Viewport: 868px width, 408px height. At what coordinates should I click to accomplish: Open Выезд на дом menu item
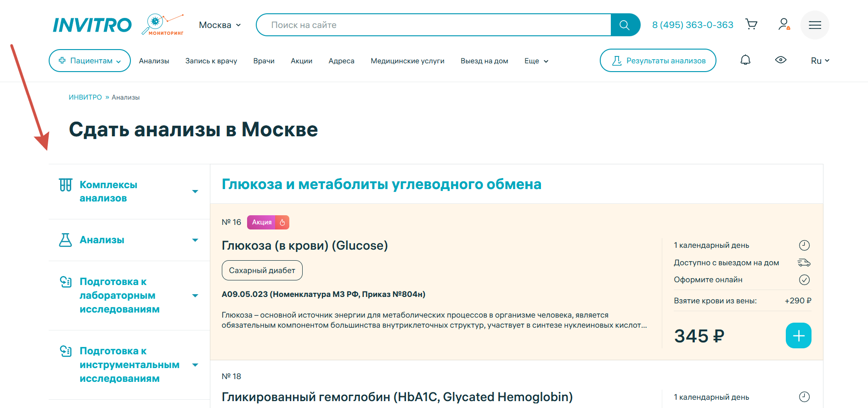tap(484, 61)
